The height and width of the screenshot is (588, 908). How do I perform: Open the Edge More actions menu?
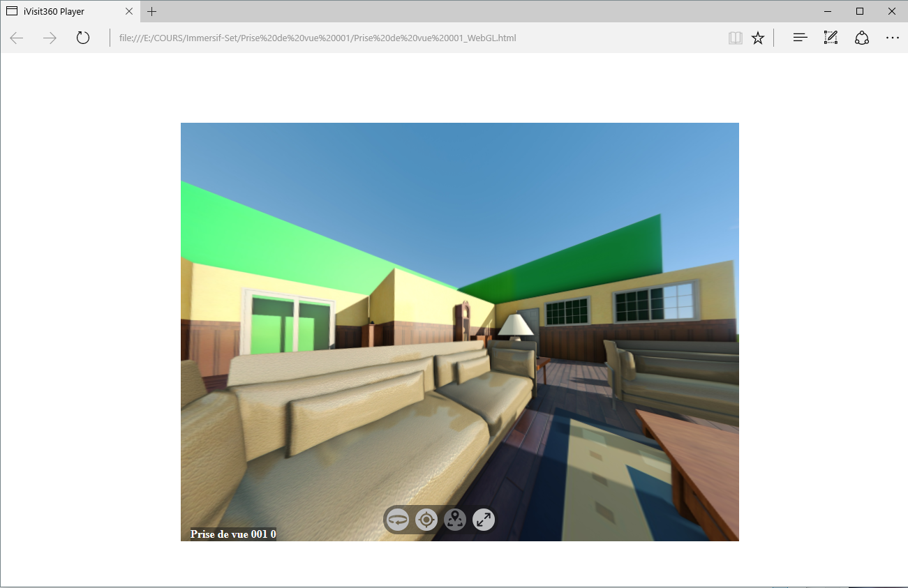coord(893,38)
